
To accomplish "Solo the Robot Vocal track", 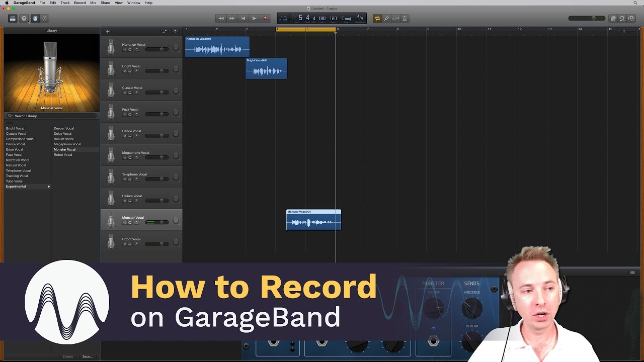I will [x=130, y=244].
